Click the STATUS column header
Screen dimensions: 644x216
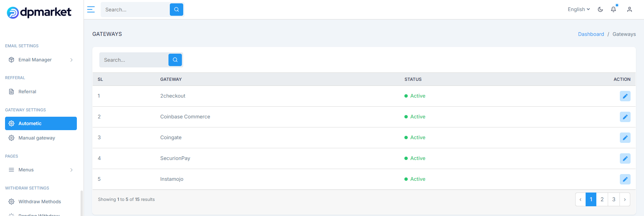(413, 79)
